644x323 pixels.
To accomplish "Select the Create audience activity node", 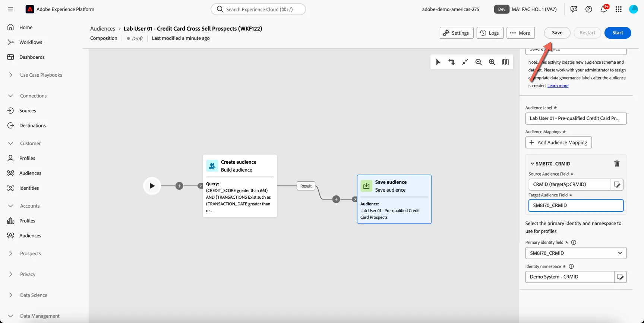I will (240, 186).
